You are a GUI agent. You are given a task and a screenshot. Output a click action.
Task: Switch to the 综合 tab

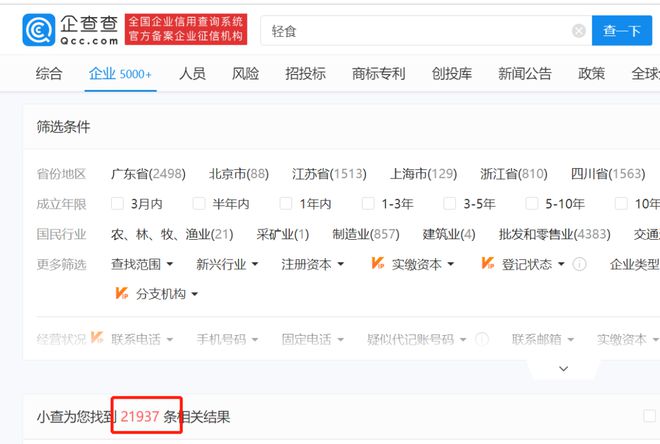49,74
